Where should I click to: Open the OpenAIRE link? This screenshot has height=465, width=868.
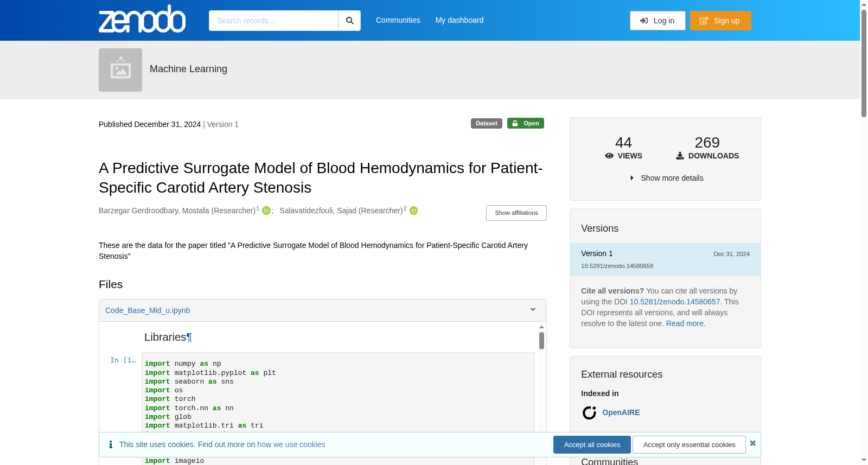pos(621,412)
